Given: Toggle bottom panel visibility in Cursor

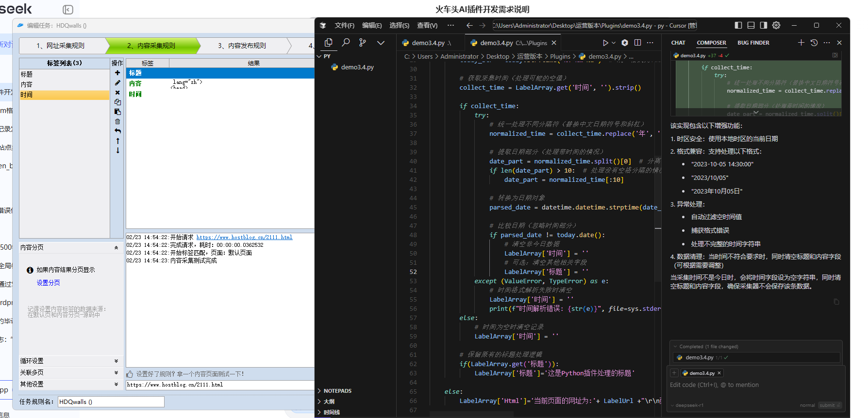Looking at the screenshot, I should pyautogui.click(x=751, y=25).
